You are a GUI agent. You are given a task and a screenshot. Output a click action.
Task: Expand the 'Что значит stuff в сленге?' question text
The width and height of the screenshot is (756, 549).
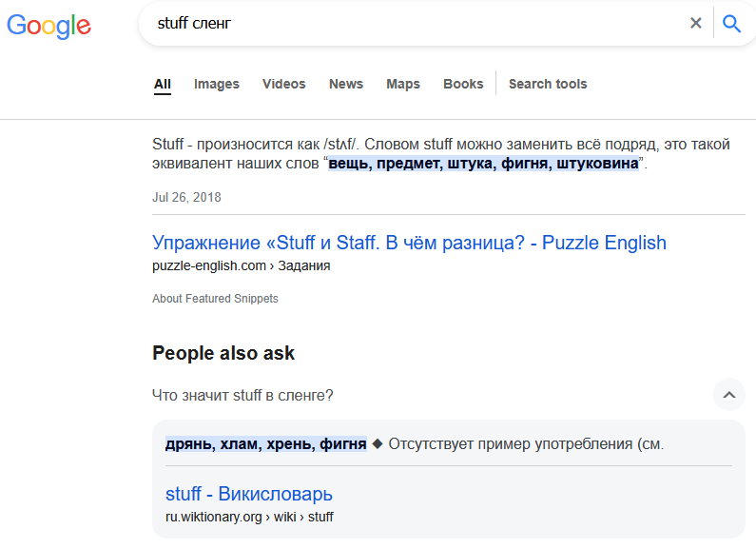pyautogui.click(x=242, y=395)
